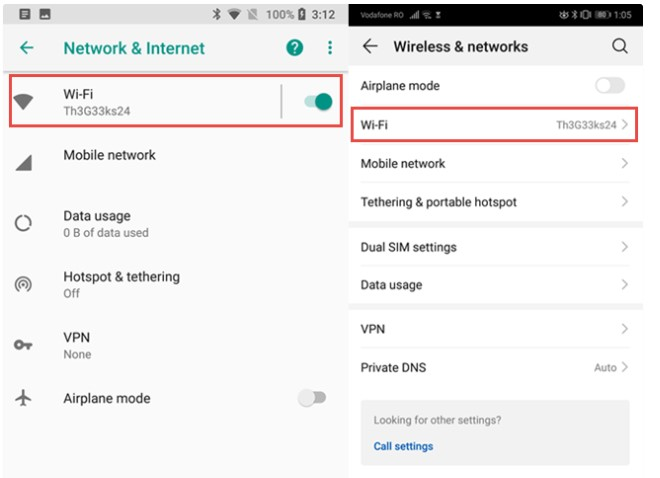Open the three-dot overflow menu
The width and height of the screenshot is (660, 478).
tap(330, 48)
